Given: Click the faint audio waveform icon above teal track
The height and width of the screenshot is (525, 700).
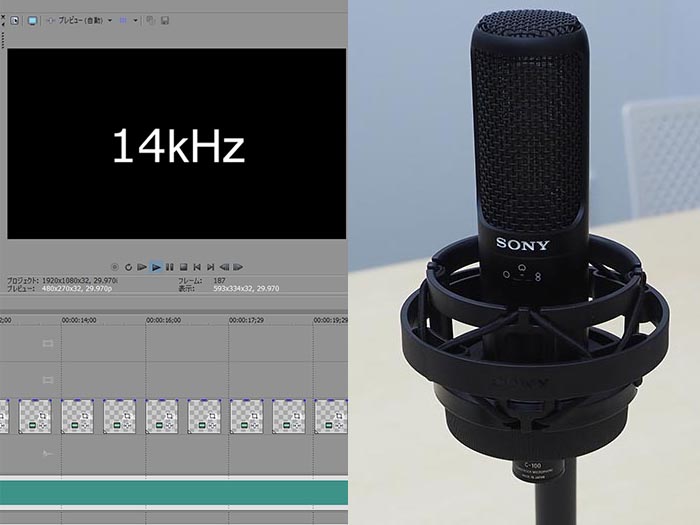Looking at the screenshot, I should tap(48, 454).
